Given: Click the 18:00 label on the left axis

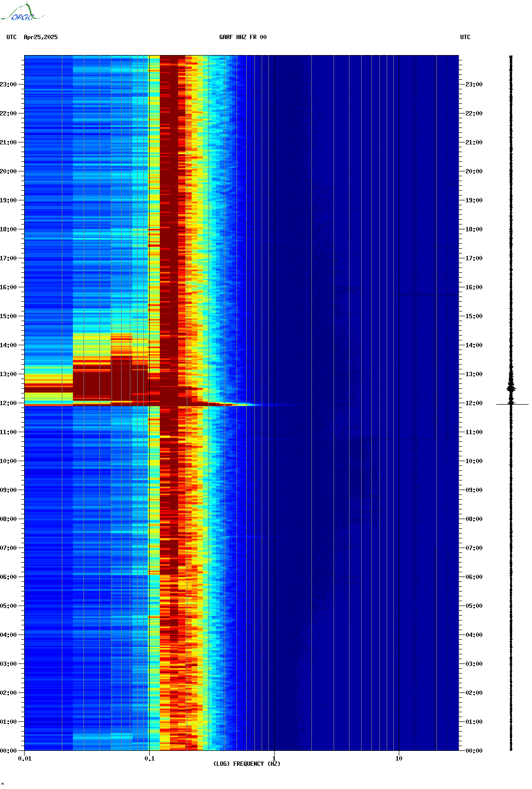Looking at the screenshot, I should point(8,229).
